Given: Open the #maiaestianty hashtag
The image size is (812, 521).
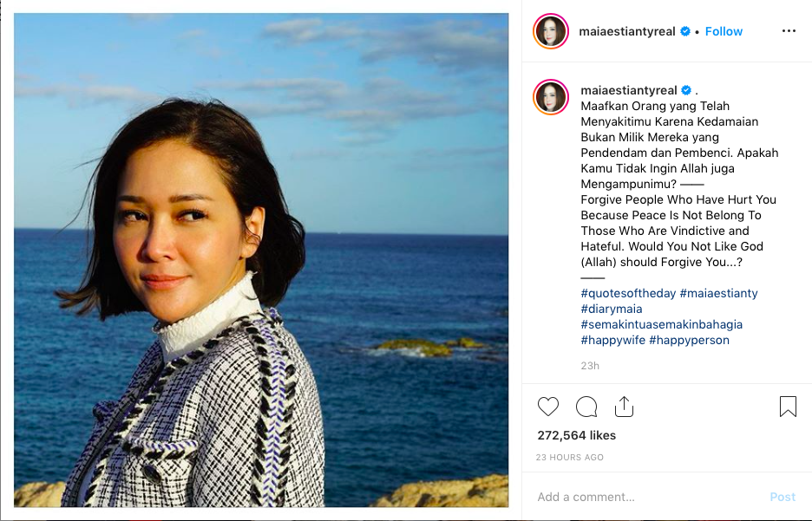Looking at the screenshot, I should pyautogui.click(x=718, y=293).
